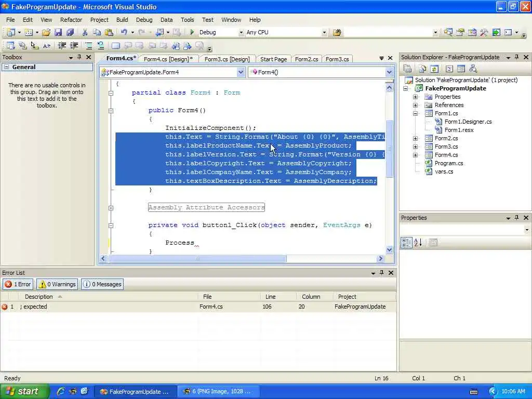
Task: Toggle auto-hide pin on Solution Explorer panel
Action: click(517, 57)
